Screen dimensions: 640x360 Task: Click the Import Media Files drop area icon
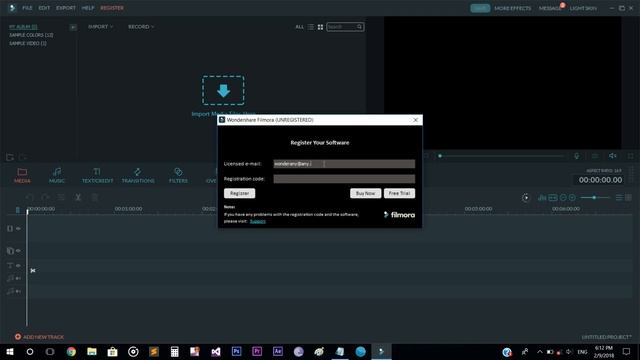[x=223, y=90]
